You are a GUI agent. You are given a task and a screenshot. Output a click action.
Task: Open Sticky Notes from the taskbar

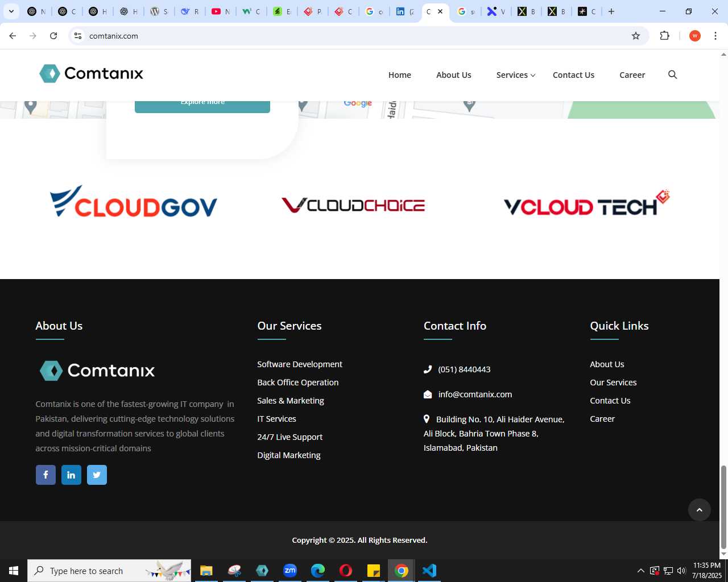point(374,571)
